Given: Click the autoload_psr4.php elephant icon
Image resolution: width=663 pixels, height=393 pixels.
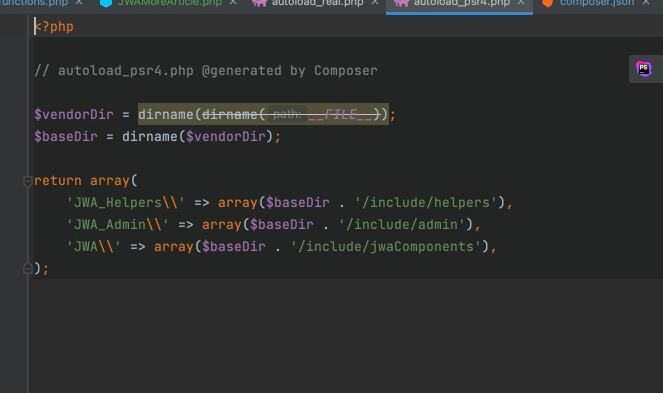Looking at the screenshot, I should click(401, 3).
